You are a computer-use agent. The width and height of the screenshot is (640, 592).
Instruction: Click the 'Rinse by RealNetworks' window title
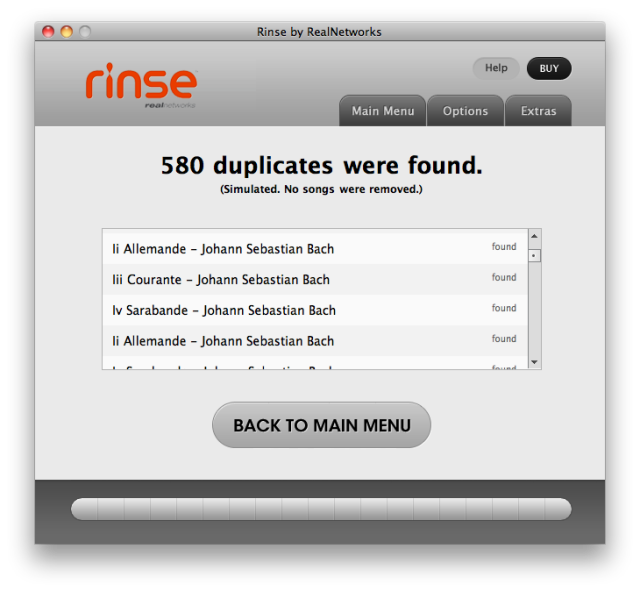(319, 32)
